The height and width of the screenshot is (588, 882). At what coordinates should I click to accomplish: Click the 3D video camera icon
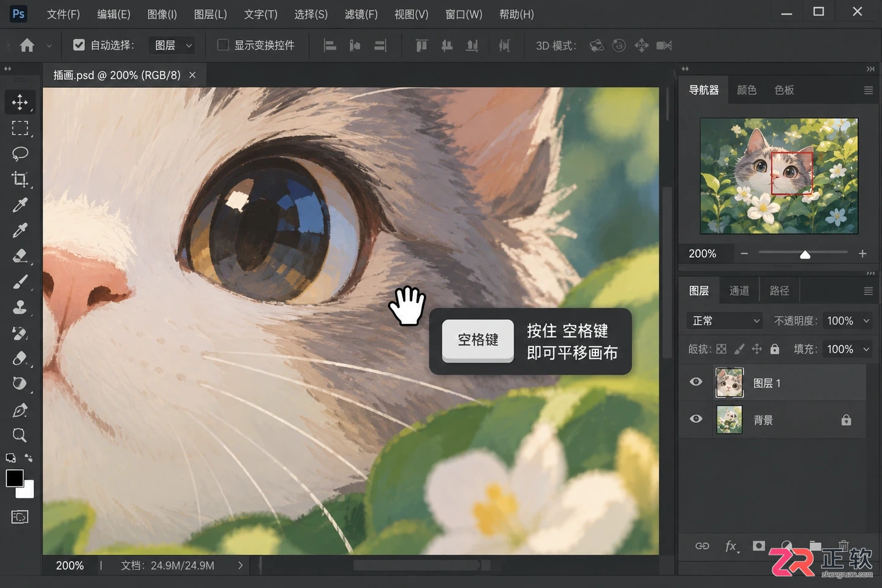tap(664, 45)
